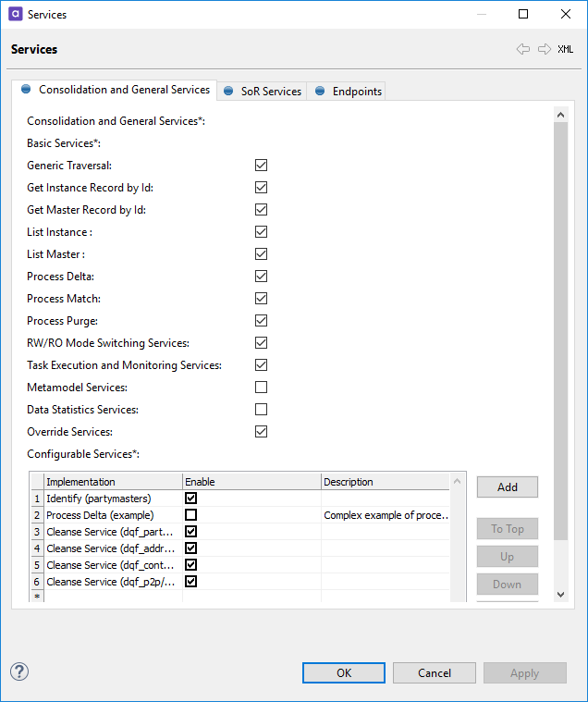
Task: Uncheck the Generic Traversal checkbox
Action: click(x=261, y=166)
